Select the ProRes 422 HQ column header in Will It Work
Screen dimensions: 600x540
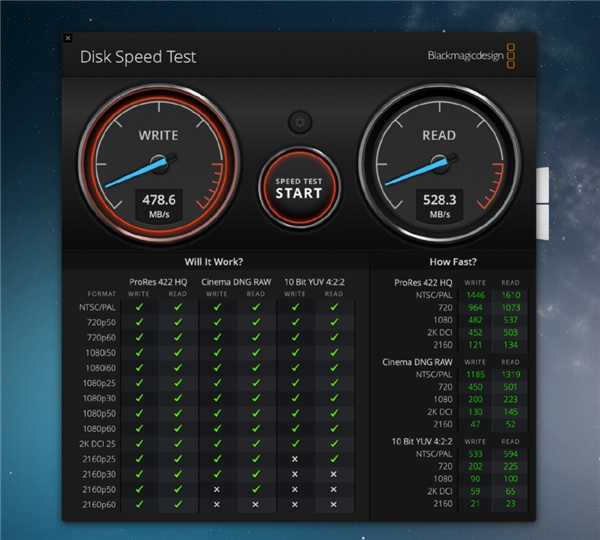pos(158,282)
